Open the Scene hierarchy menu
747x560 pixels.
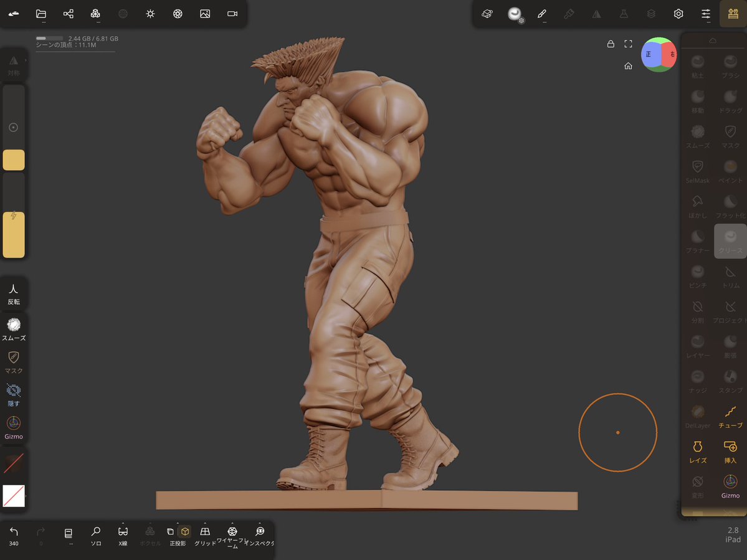(68, 14)
